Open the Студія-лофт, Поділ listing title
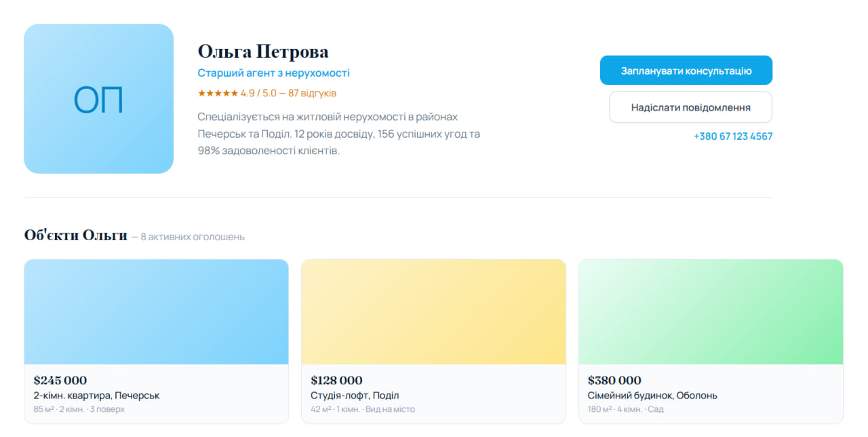Viewport: 868px width, 437px height. 355,396
